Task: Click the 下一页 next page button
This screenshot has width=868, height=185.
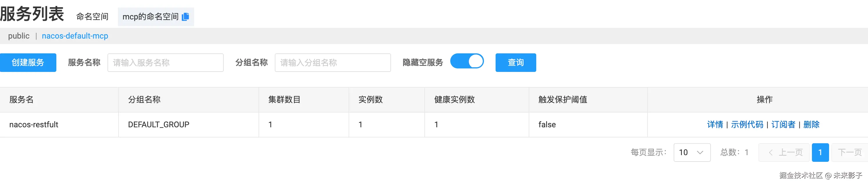Action: coord(849,152)
